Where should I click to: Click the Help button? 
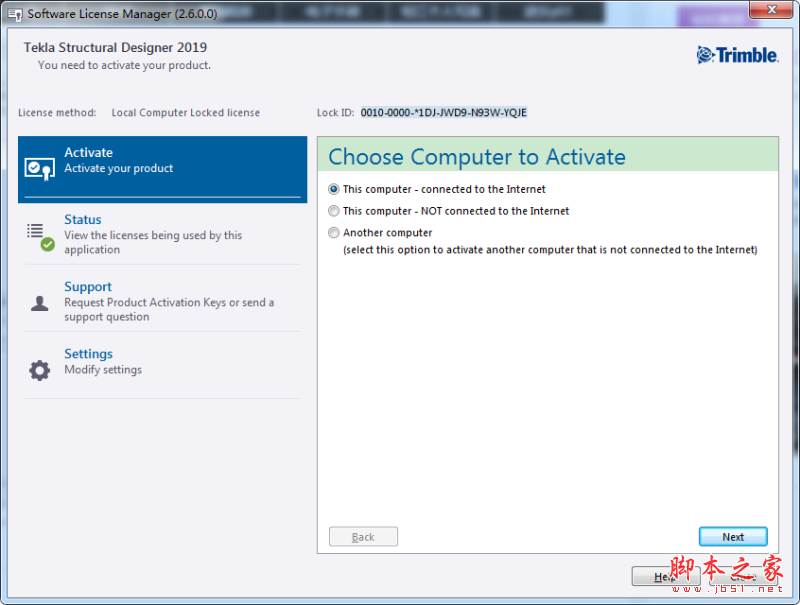click(665, 576)
